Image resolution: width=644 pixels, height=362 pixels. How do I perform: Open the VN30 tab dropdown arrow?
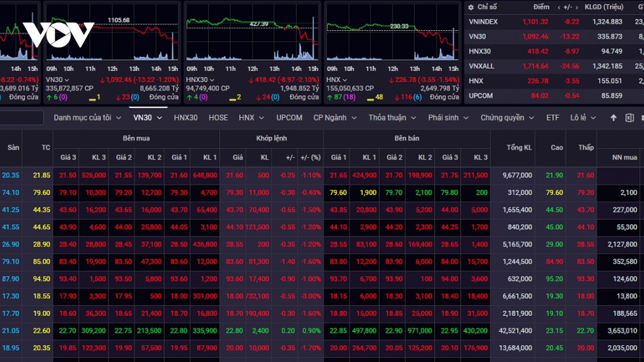pos(159,118)
